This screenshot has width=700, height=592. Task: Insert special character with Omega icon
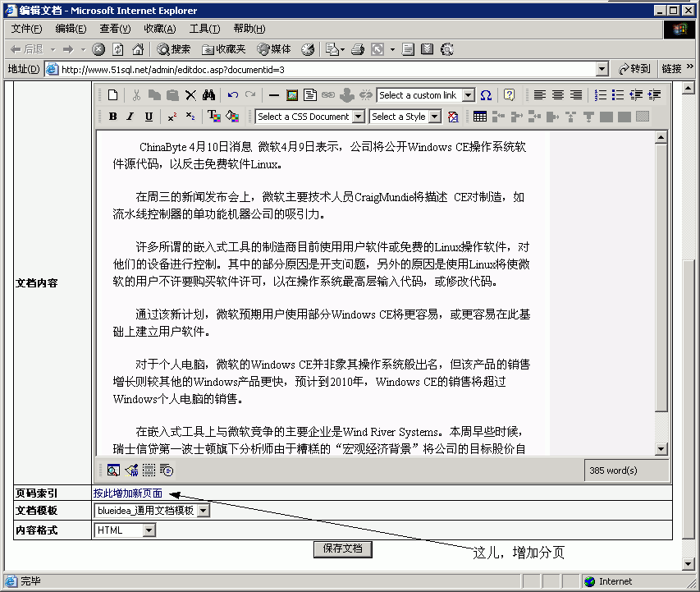(x=486, y=95)
